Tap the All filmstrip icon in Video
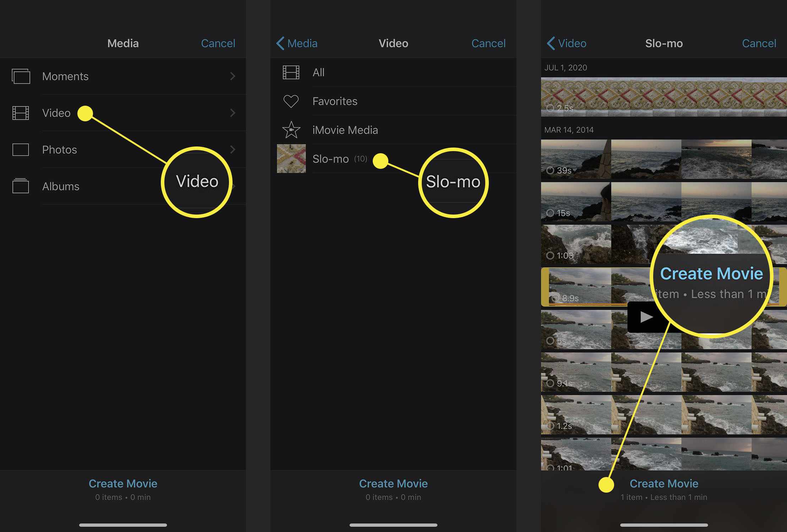787x532 pixels. click(x=291, y=72)
